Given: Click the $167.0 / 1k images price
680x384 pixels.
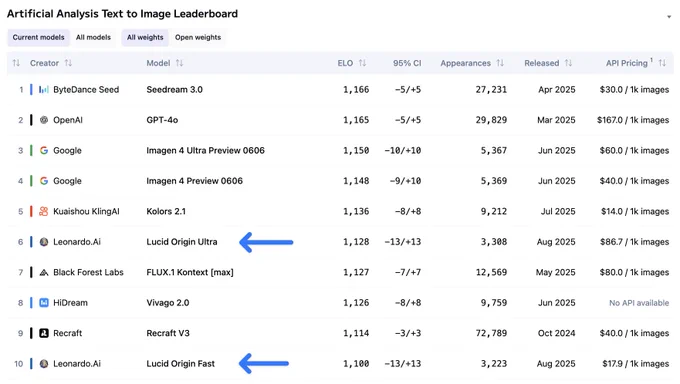Looking at the screenshot, I should (x=633, y=120).
